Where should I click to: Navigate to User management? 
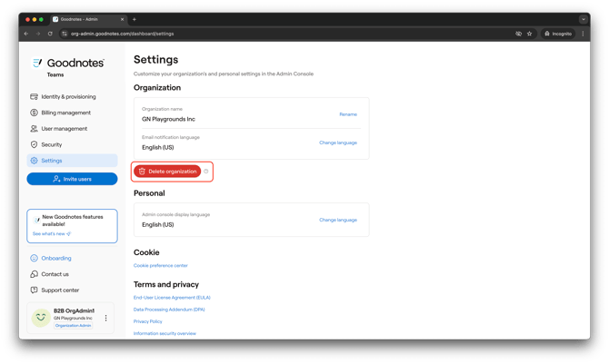(x=64, y=129)
